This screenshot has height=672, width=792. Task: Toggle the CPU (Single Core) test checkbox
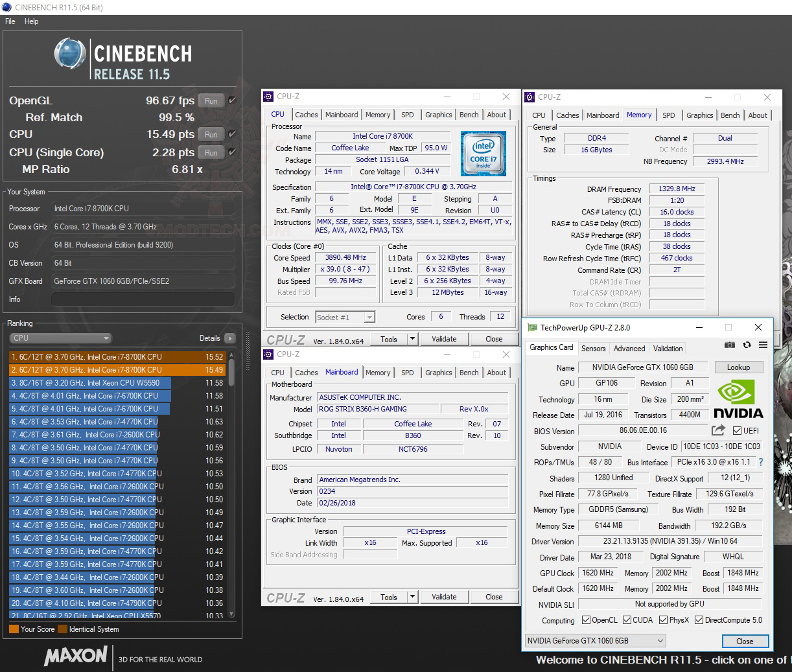coord(233,152)
